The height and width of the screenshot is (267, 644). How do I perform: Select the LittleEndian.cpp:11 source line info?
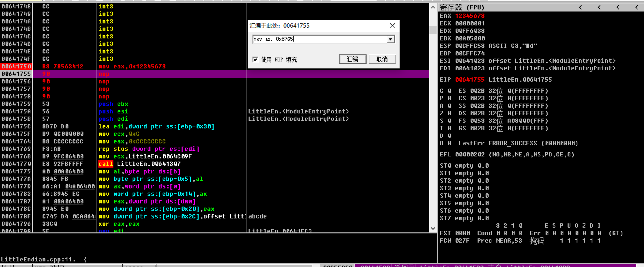point(44,260)
